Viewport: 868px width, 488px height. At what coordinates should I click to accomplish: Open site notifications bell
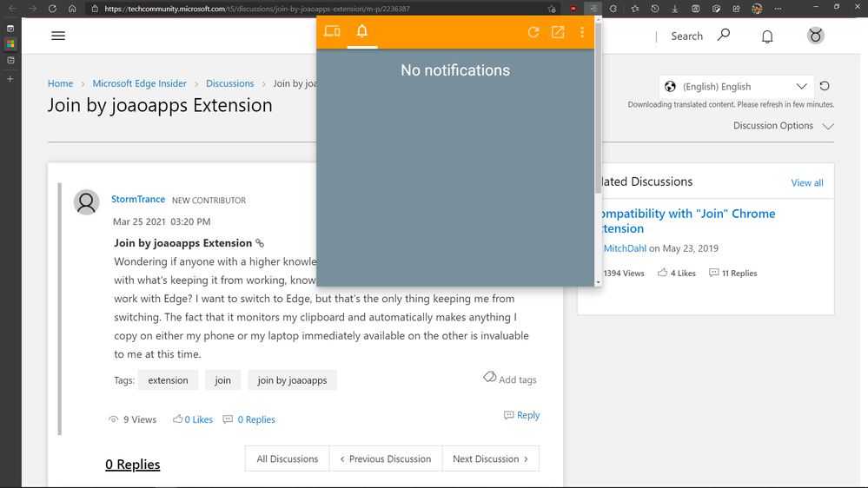[x=767, y=36]
